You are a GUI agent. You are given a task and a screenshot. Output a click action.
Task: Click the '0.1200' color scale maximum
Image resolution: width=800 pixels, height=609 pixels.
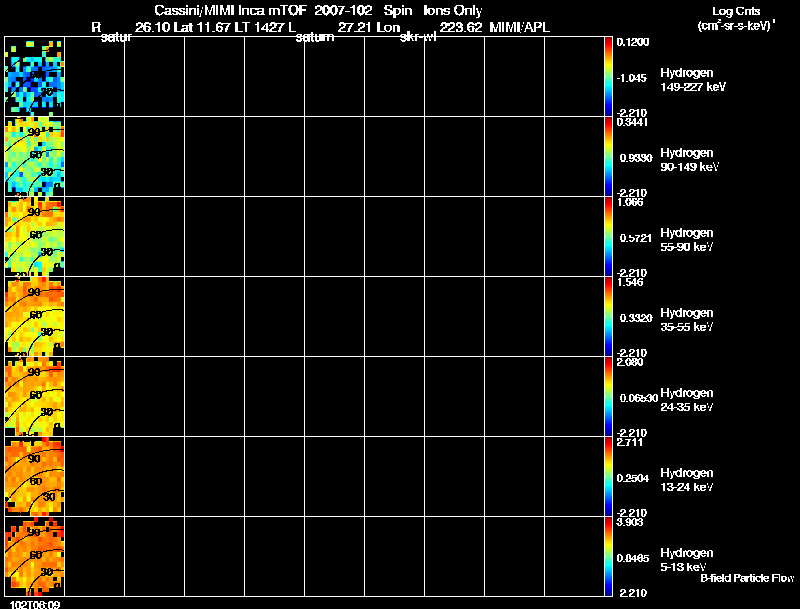pyautogui.click(x=633, y=42)
